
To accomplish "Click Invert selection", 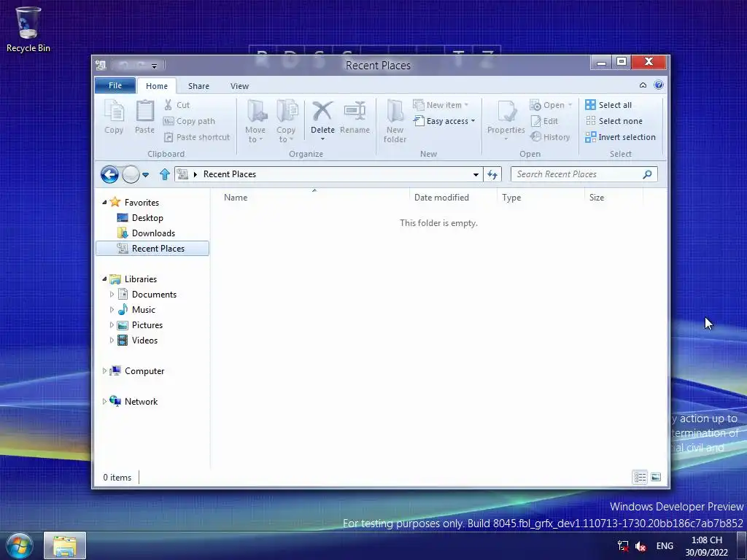I will click(621, 137).
